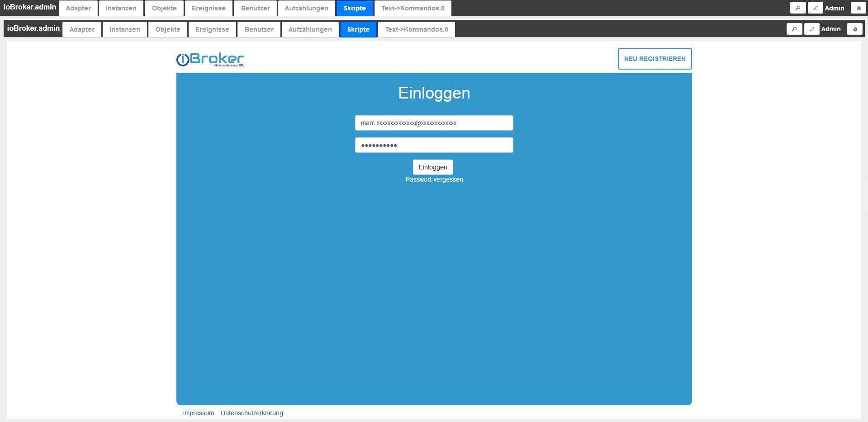Open the gear settings in upper navbar
868x422 pixels.
click(859, 8)
